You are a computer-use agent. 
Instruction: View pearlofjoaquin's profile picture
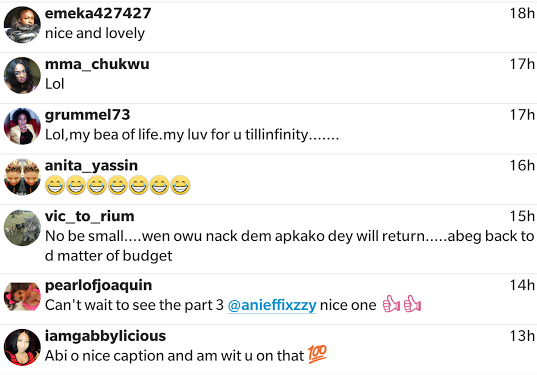point(22,296)
